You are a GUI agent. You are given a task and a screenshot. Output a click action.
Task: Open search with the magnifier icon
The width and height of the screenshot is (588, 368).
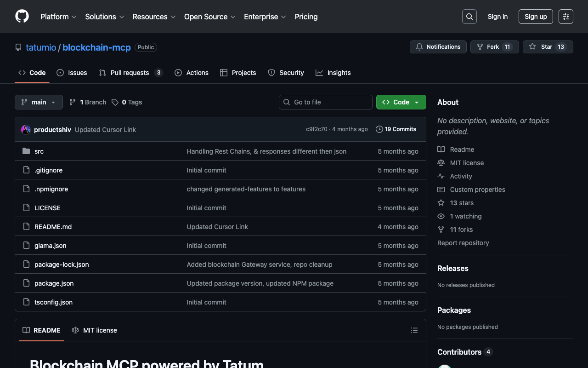point(469,17)
